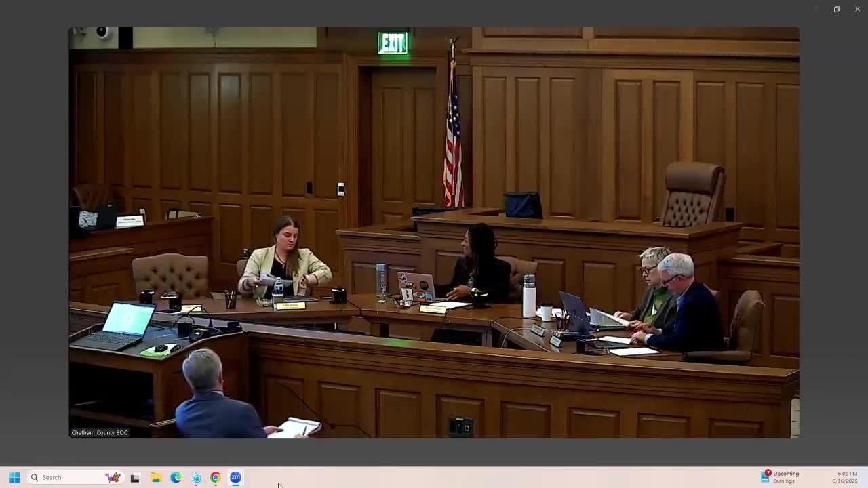
Task: Open the gear-shaped app pinned on the taskbar
Action: (x=196, y=477)
